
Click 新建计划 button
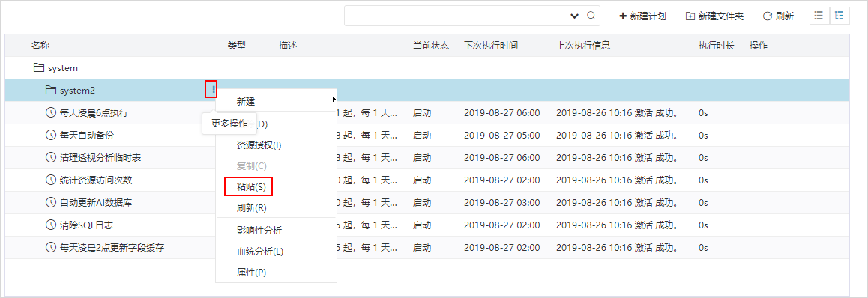click(642, 16)
